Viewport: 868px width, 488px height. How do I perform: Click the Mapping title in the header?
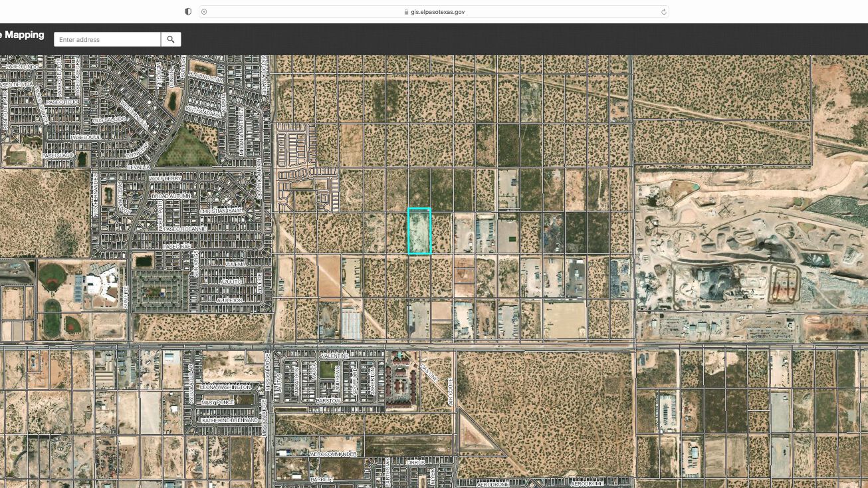pos(23,35)
